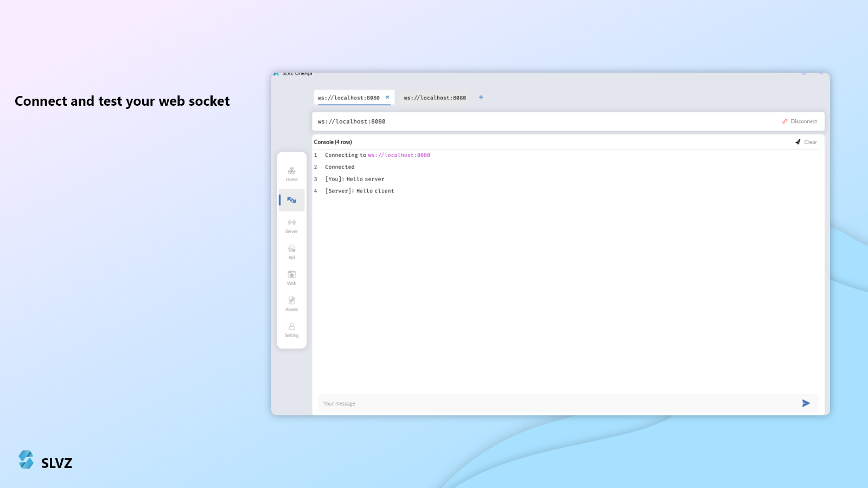The width and height of the screenshot is (868, 488).
Task: Select the '[Server]: Hello client' console row
Action: pos(359,191)
